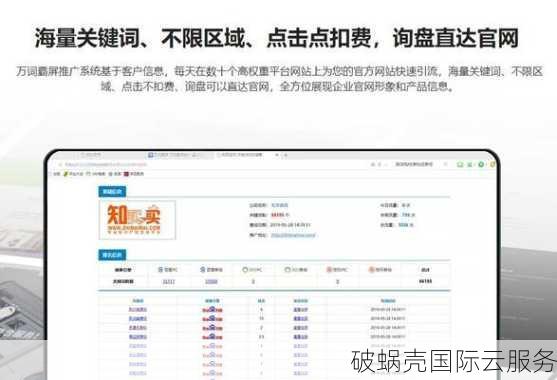Viewport: 557px width, 380px height.
Task: Open the promotion URL link under company info
Action: (293, 235)
